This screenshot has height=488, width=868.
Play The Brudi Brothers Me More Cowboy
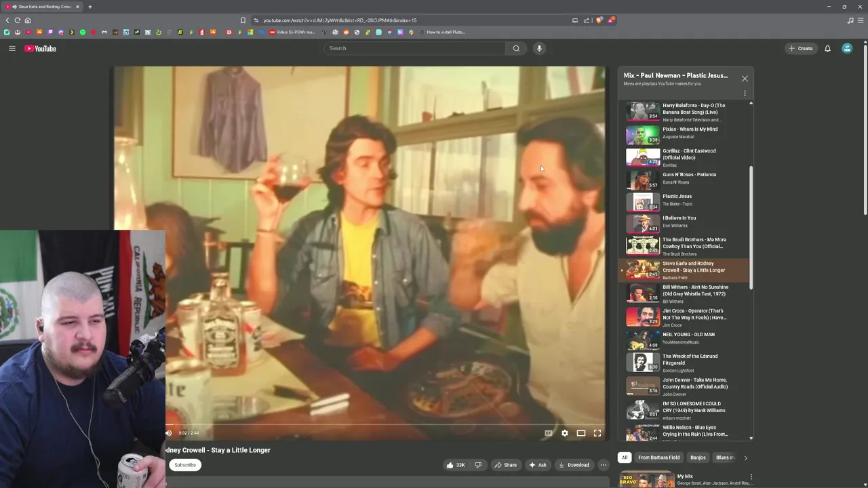[684, 246]
